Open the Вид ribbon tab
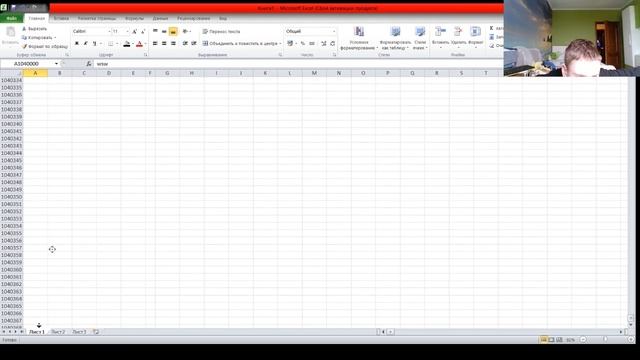 click(223, 18)
